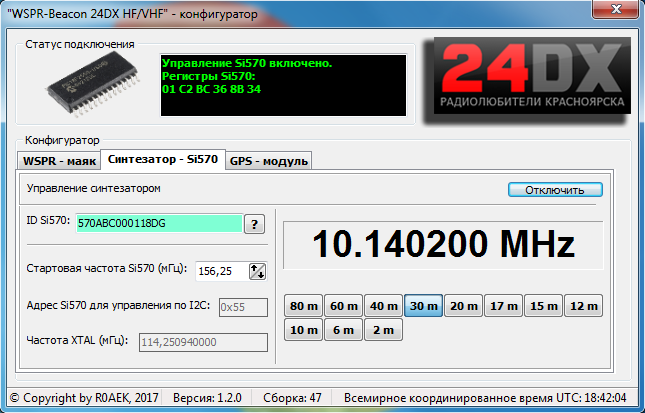Click the start frequency field 156,25
Viewport: 645px width, 413px height.
pyautogui.click(x=222, y=271)
